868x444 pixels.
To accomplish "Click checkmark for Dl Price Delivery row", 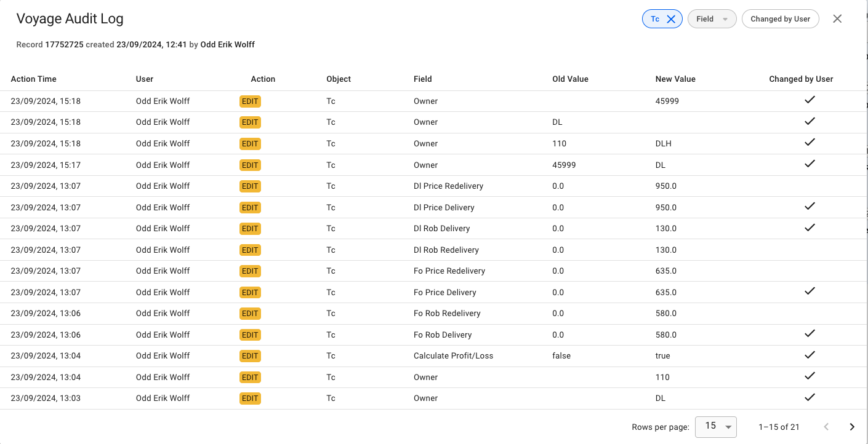I will pos(810,206).
